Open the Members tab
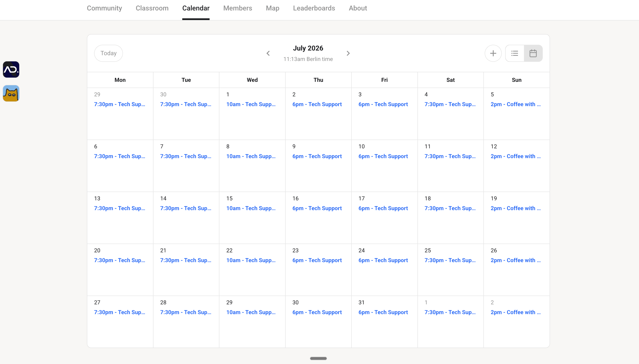The height and width of the screenshot is (364, 639). [x=238, y=8]
